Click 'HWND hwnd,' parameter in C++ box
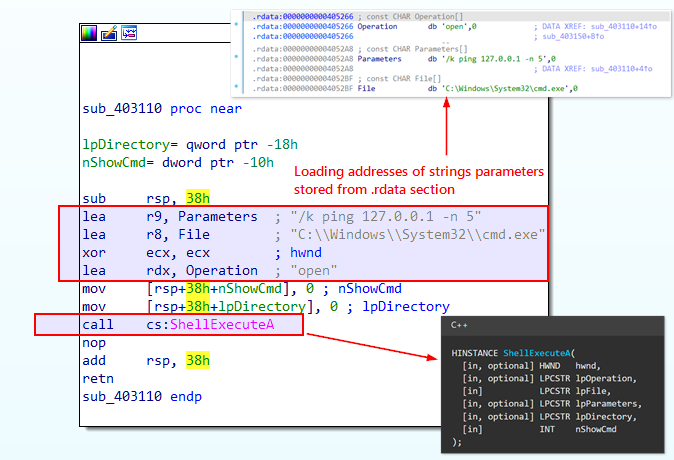The width and height of the screenshot is (674, 460). (x=570, y=366)
